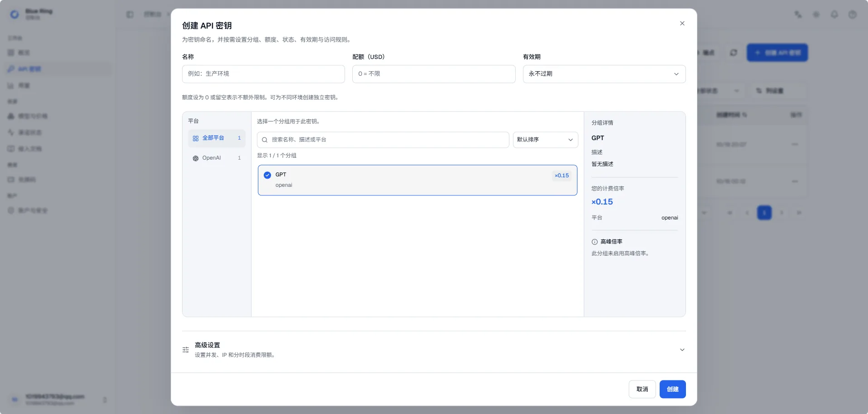868x414 pixels.
Task: Focus the 名称 input field
Action: 263,74
